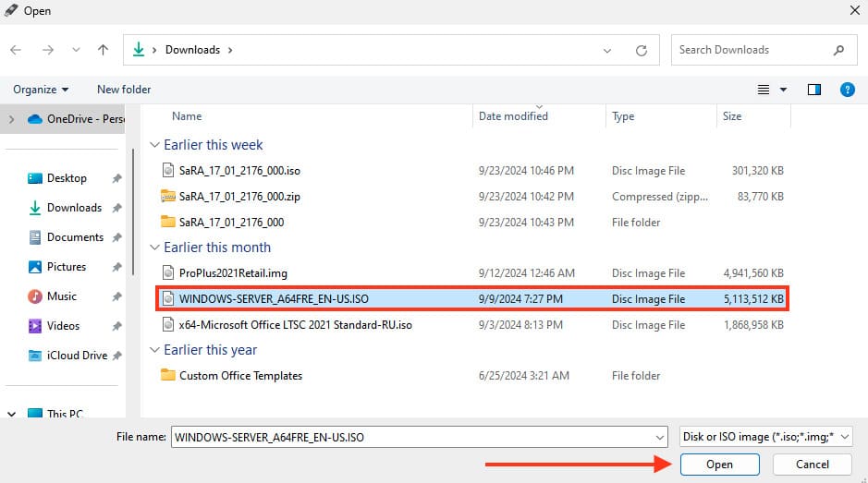Expand the OneDrive tree node
The width and height of the screenshot is (868, 483).
(11, 119)
